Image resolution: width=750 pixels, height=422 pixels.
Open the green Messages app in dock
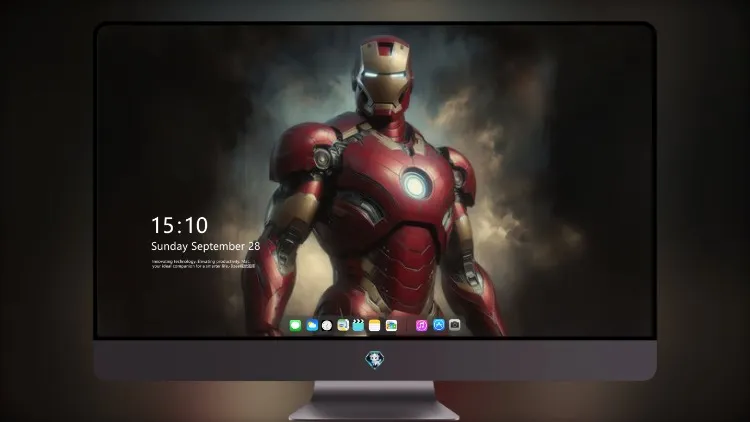[295, 325]
